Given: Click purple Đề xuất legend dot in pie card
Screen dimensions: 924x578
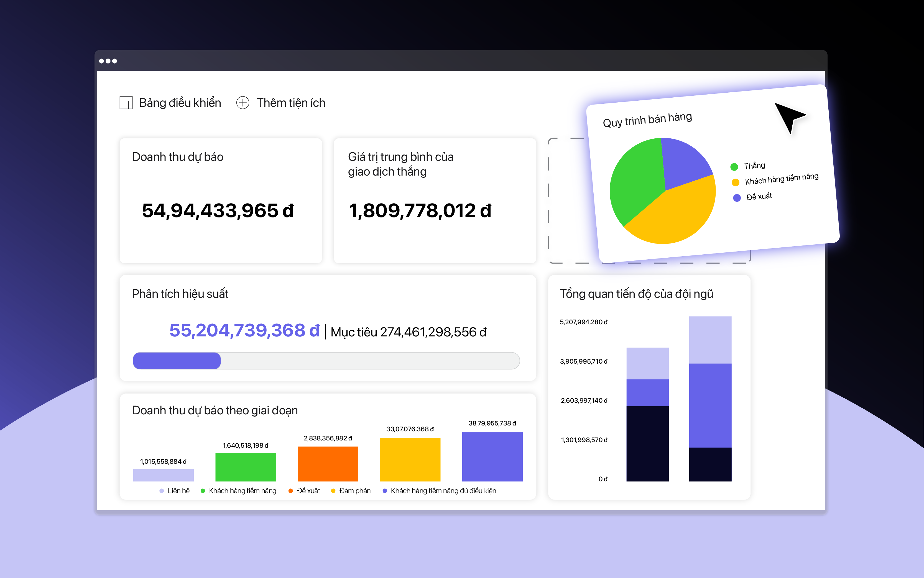Looking at the screenshot, I should [x=737, y=198].
